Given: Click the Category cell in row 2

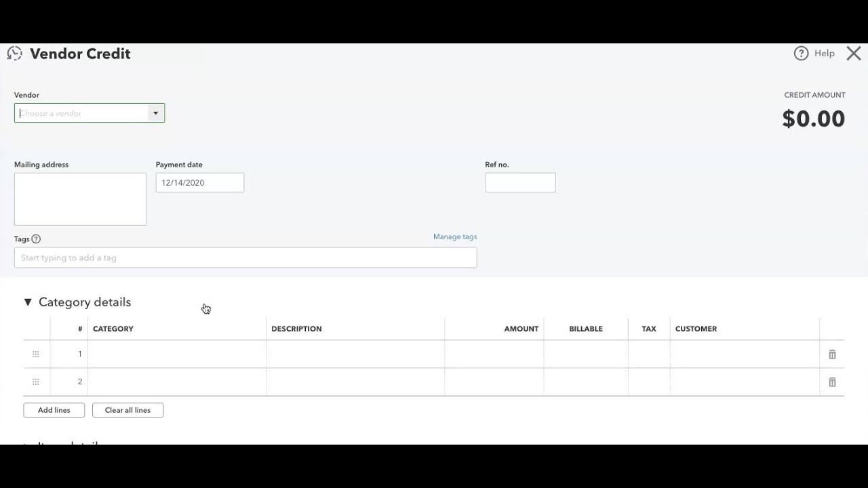Looking at the screenshot, I should coord(177,382).
